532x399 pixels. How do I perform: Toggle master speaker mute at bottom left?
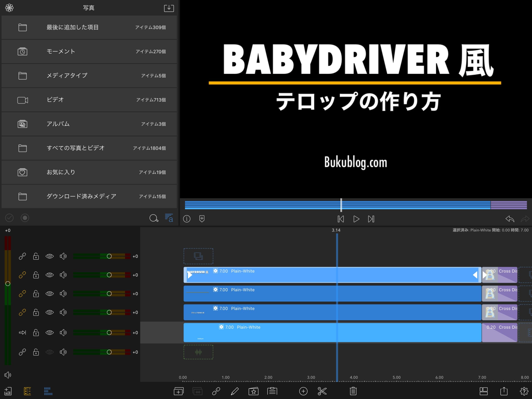tap(8, 375)
